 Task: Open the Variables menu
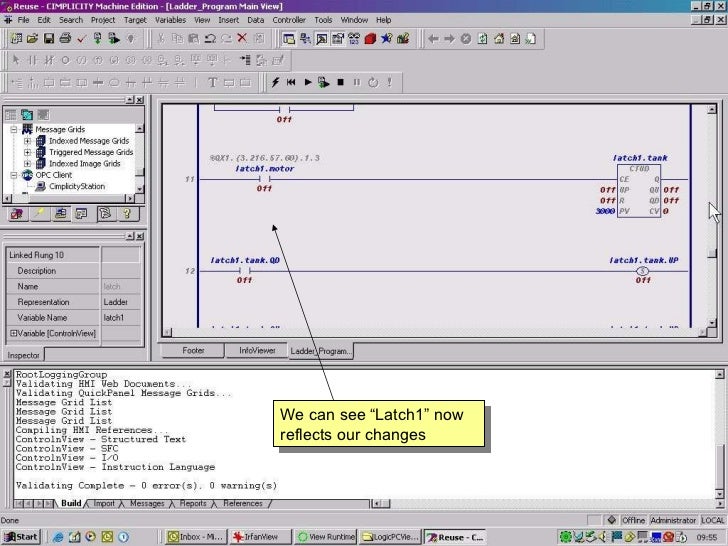click(170, 20)
